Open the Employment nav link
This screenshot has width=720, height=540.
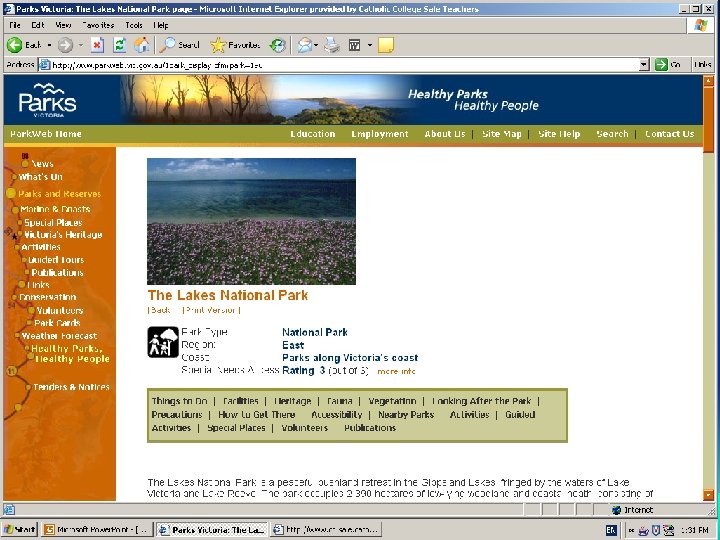click(x=380, y=134)
